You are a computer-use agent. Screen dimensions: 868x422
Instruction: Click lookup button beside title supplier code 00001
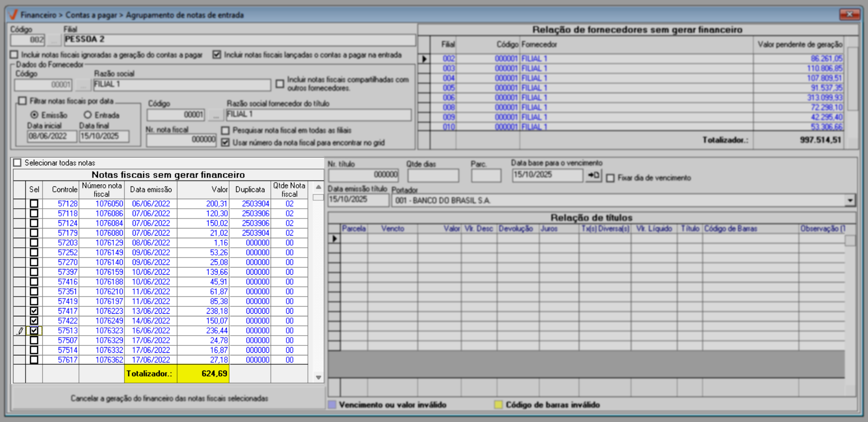click(x=215, y=115)
